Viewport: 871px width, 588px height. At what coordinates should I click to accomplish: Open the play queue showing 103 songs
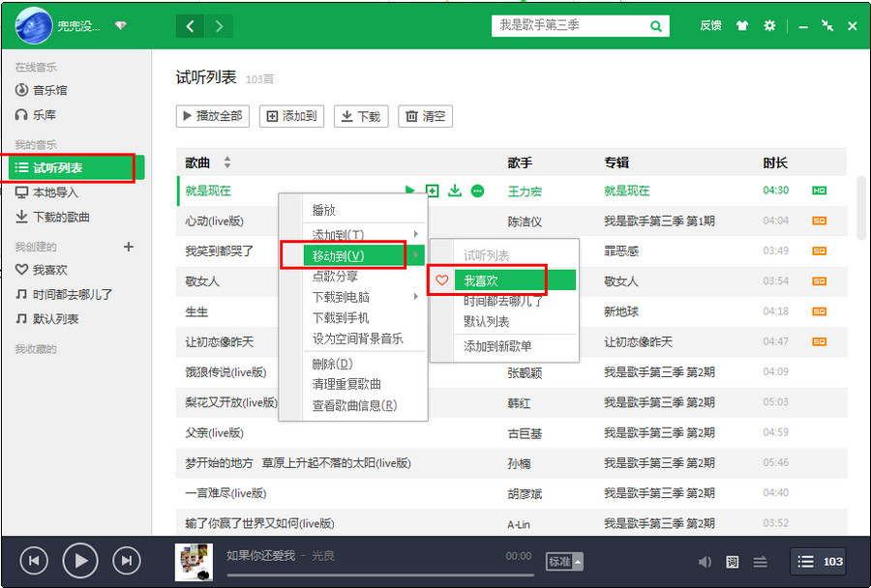821,561
